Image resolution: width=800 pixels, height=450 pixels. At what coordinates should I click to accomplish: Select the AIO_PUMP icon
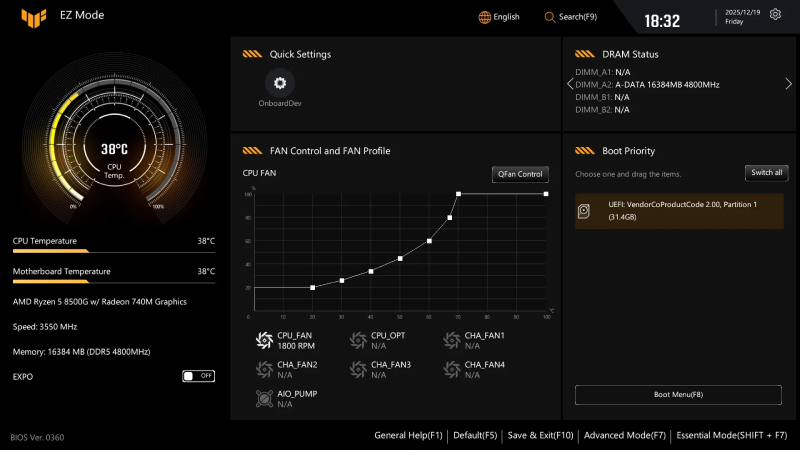pyautogui.click(x=264, y=399)
